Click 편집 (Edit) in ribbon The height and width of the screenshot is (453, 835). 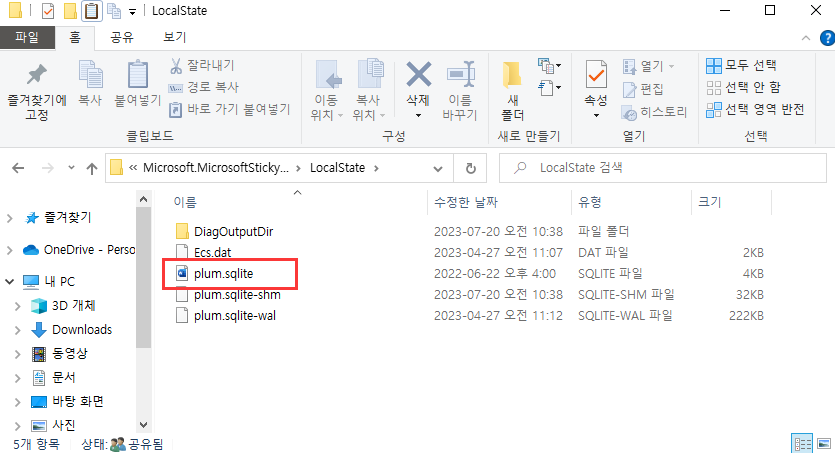[x=643, y=89]
